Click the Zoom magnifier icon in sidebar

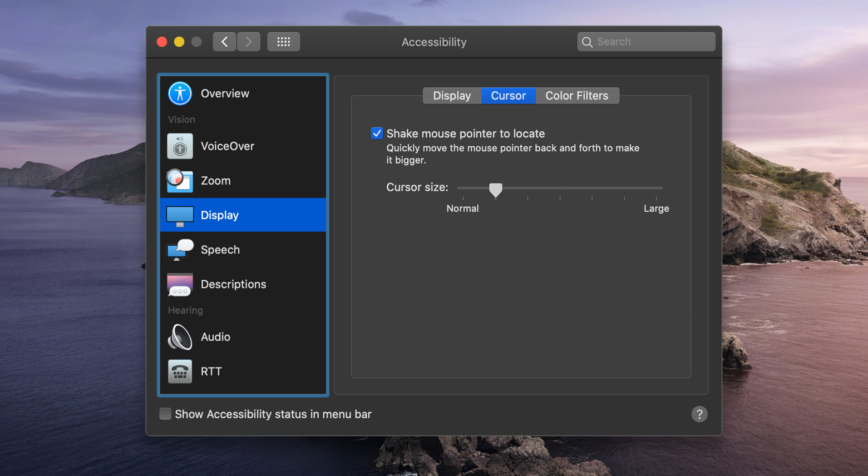(179, 180)
